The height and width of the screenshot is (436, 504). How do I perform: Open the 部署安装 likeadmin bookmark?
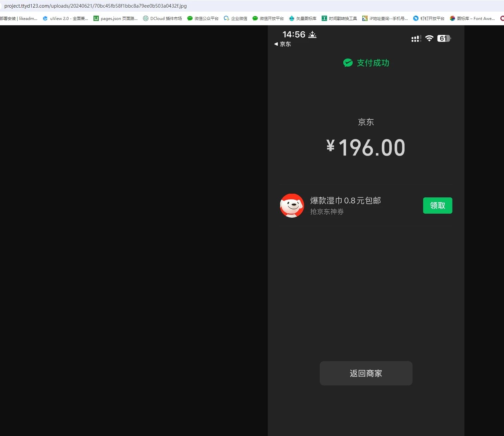coord(19,19)
